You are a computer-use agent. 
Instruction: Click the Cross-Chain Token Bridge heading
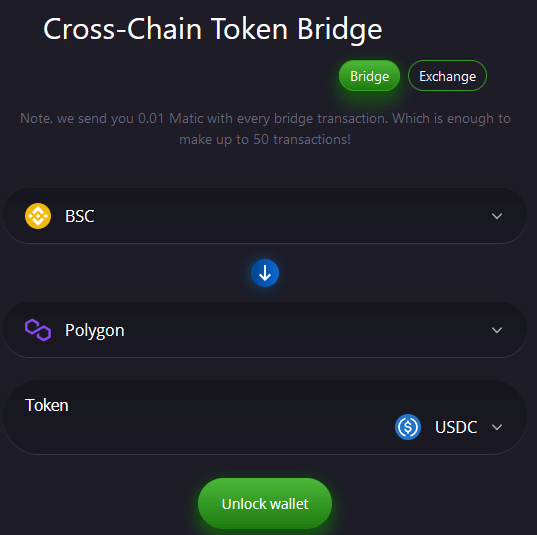click(212, 30)
